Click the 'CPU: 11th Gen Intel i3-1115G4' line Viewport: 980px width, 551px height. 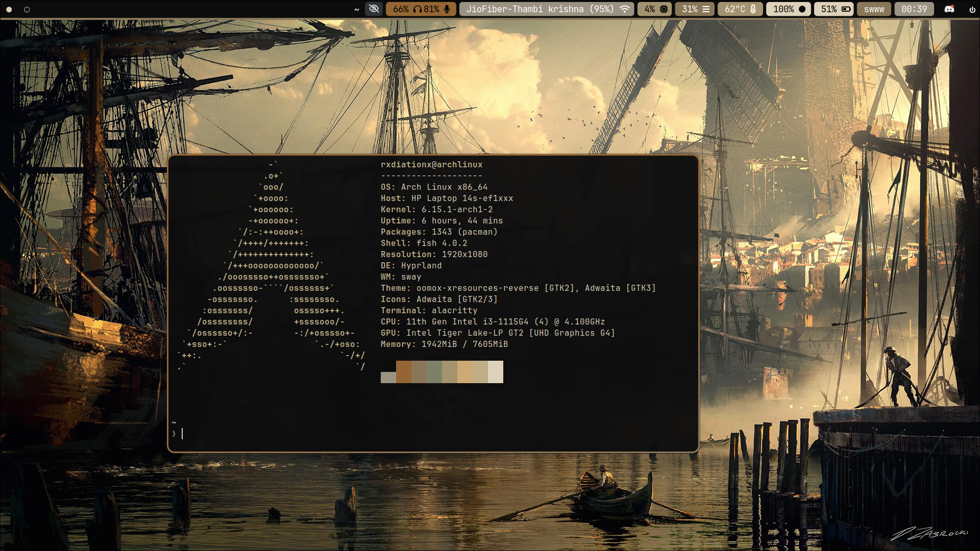[x=493, y=321]
